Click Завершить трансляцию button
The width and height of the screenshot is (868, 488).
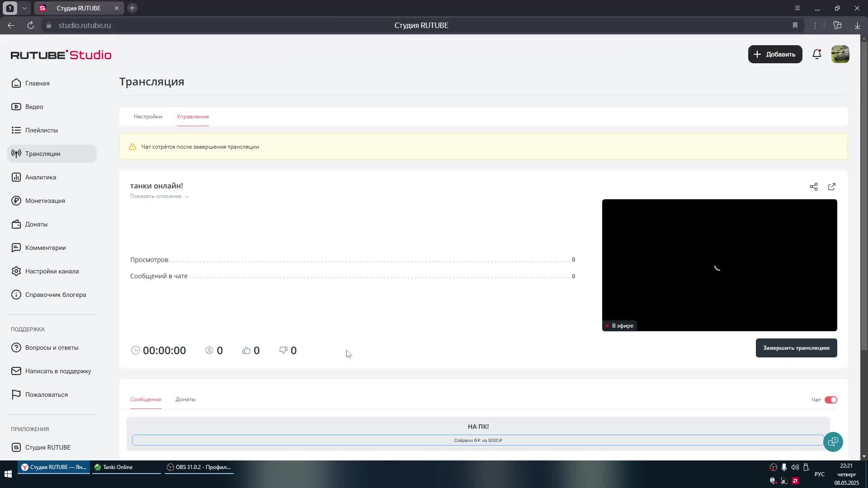click(x=796, y=348)
